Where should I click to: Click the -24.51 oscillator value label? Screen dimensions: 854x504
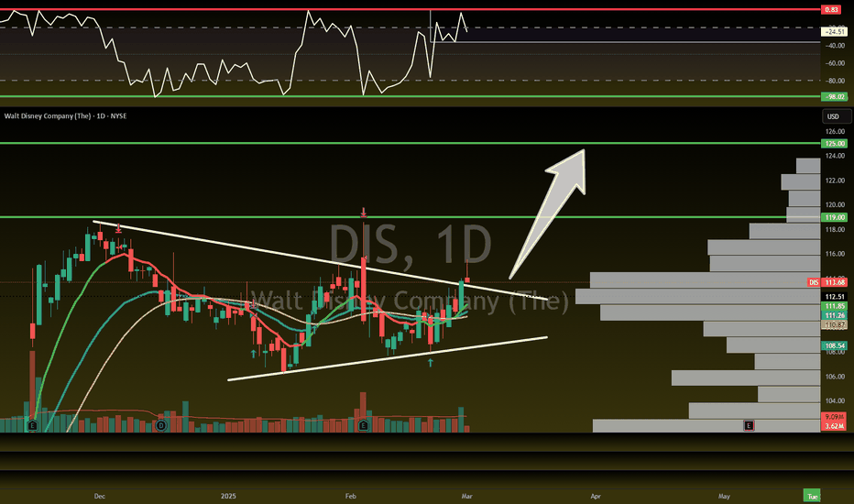(835, 31)
